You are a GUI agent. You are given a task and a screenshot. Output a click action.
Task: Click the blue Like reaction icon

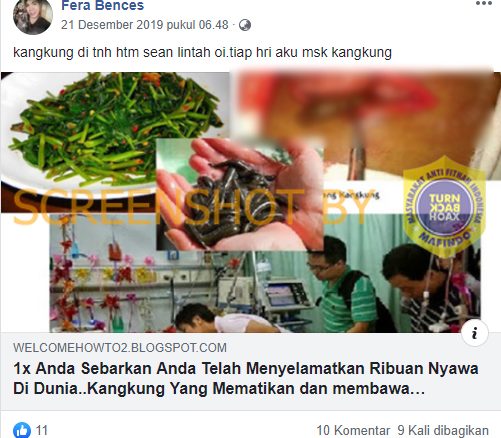coord(22,430)
